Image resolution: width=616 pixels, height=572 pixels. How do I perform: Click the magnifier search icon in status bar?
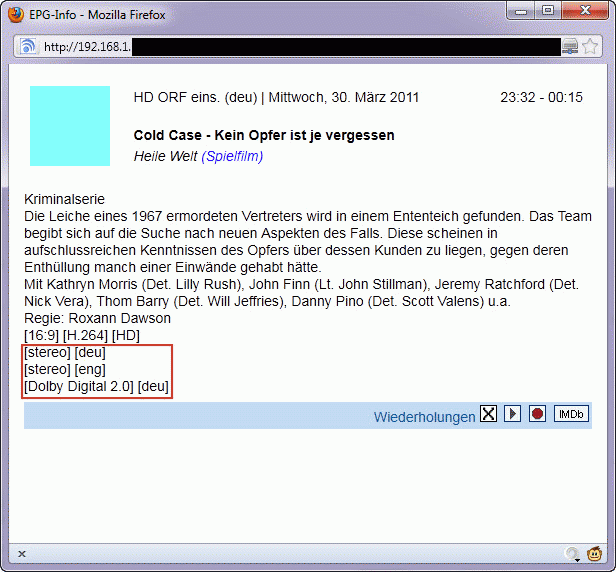572,554
